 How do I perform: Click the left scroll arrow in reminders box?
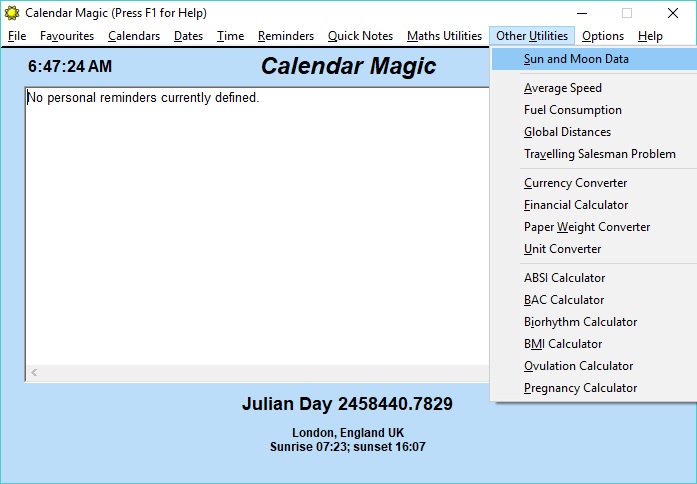[34, 372]
